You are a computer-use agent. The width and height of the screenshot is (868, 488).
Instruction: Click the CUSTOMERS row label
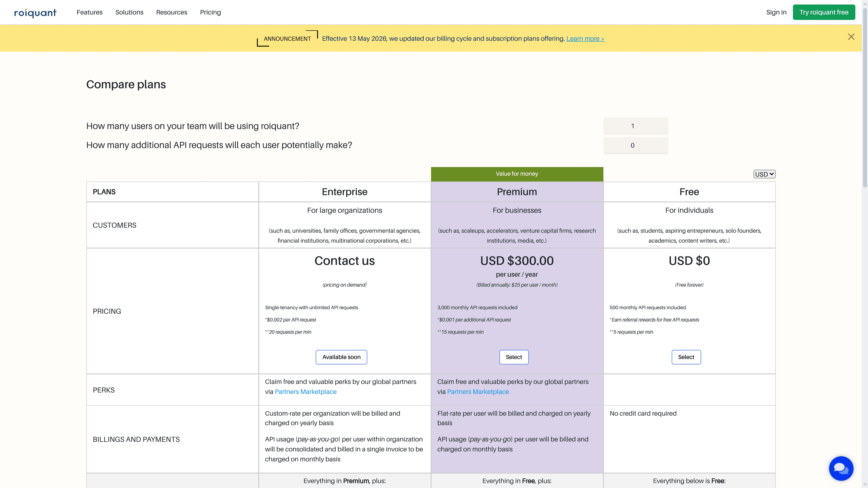pyautogui.click(x=115, y=225)
